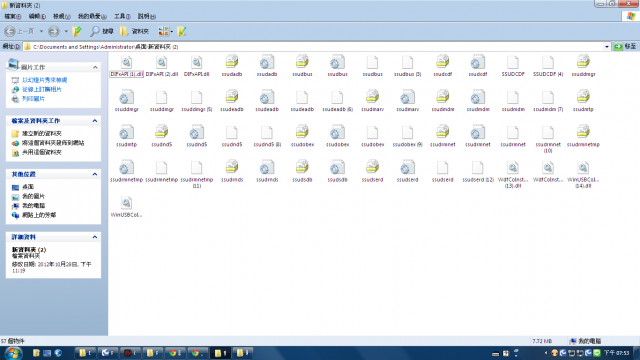
Task: Select the ssudserd file with gear icon
Action: point(407,171)
